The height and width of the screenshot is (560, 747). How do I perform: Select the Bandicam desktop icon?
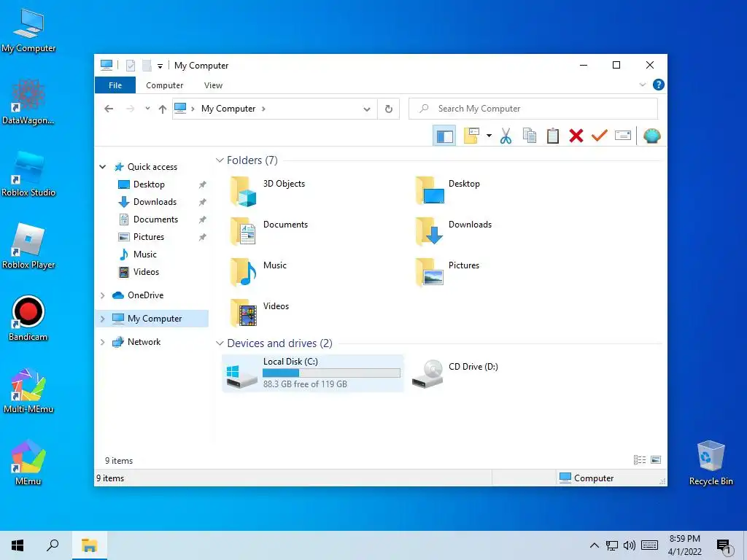28,319
